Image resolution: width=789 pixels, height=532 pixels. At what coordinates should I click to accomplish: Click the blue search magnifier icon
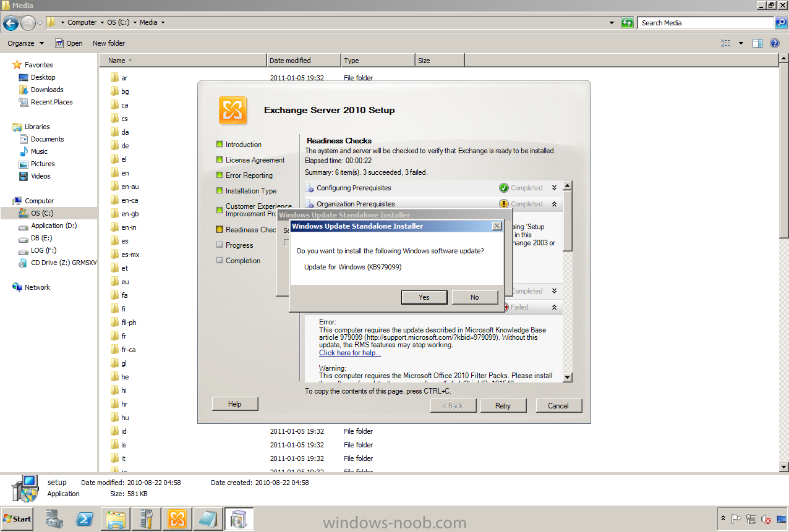tap(781, 23)
